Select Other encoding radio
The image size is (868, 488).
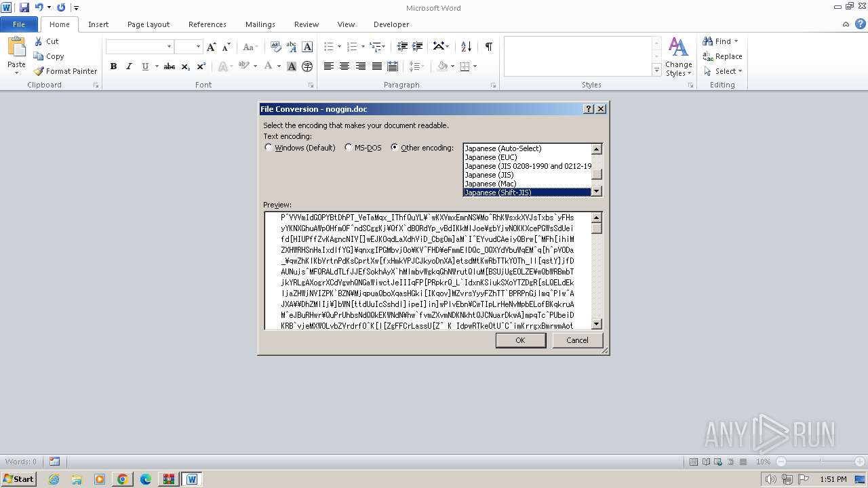pyautogui.click(x=395, y=147)
